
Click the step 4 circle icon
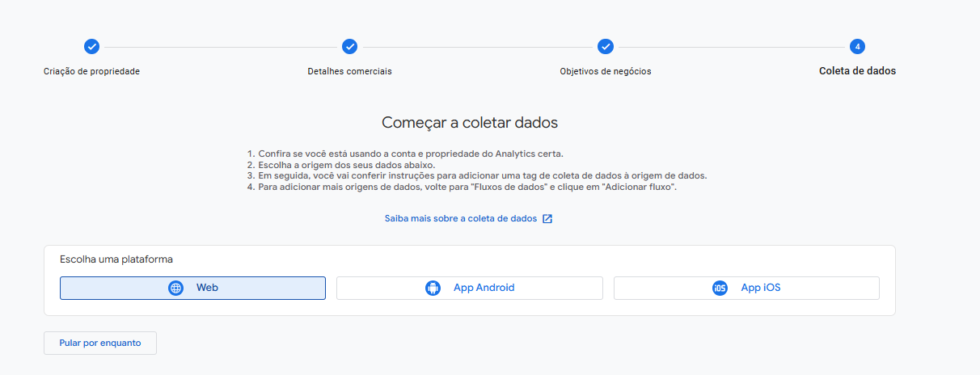pos(857,47)
